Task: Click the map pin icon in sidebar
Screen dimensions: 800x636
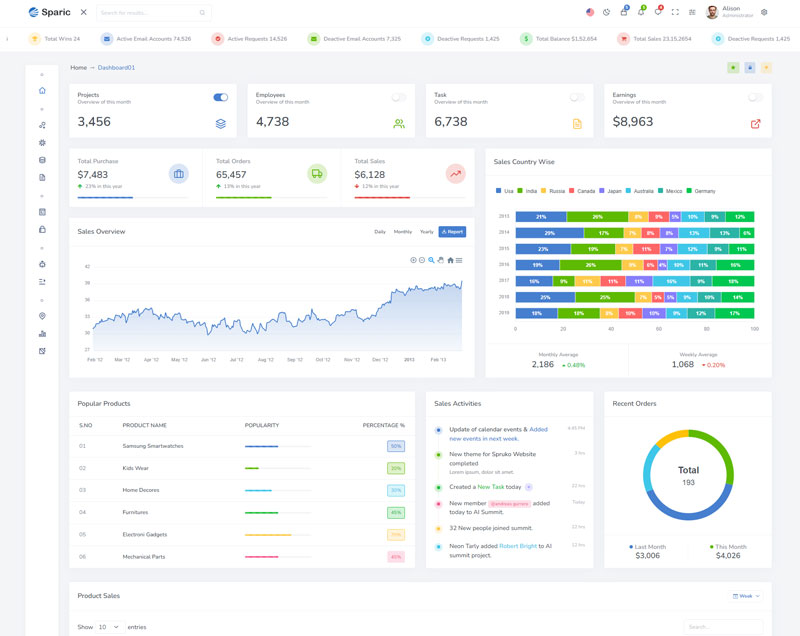Action: coord(42,316)
